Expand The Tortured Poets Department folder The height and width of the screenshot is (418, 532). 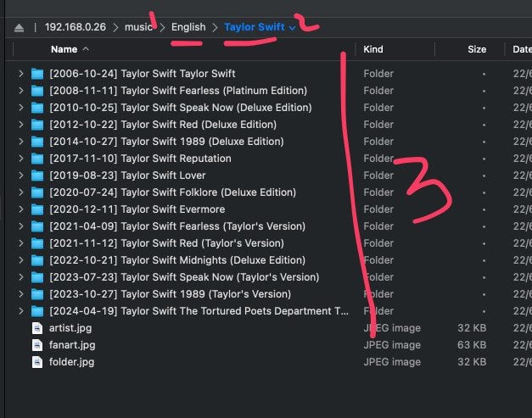(x=20, y=311)
